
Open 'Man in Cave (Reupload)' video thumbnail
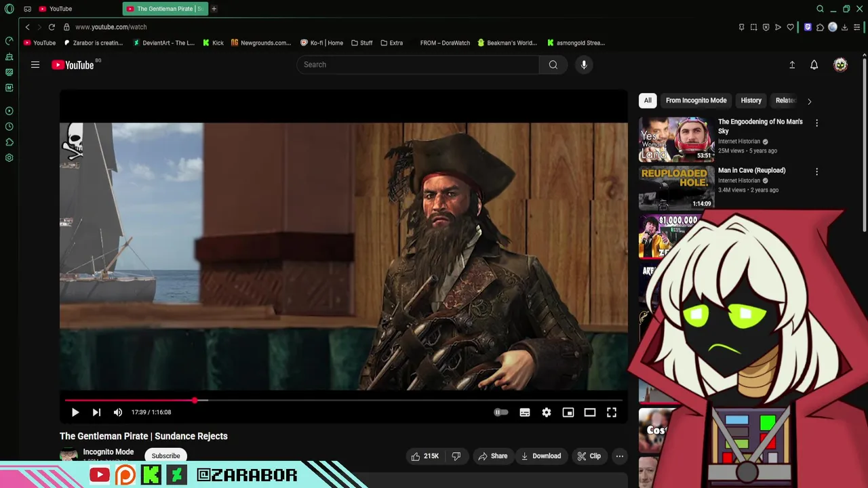click(677, 188)
